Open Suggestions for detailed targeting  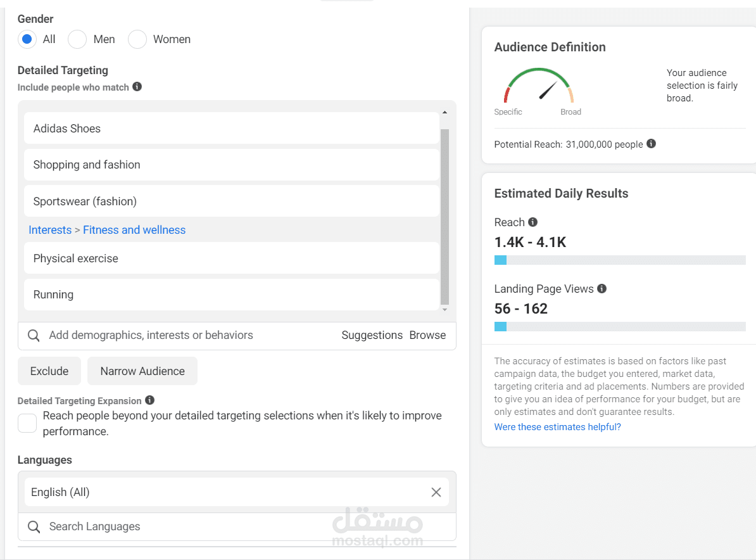[372, 335]
